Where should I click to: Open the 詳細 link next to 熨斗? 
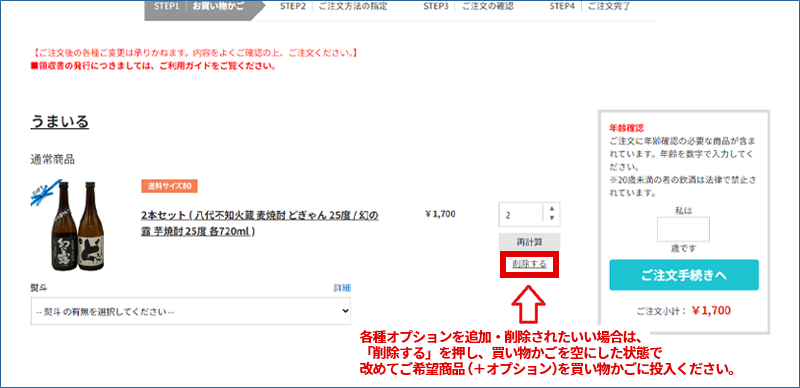tap(342, 288)
